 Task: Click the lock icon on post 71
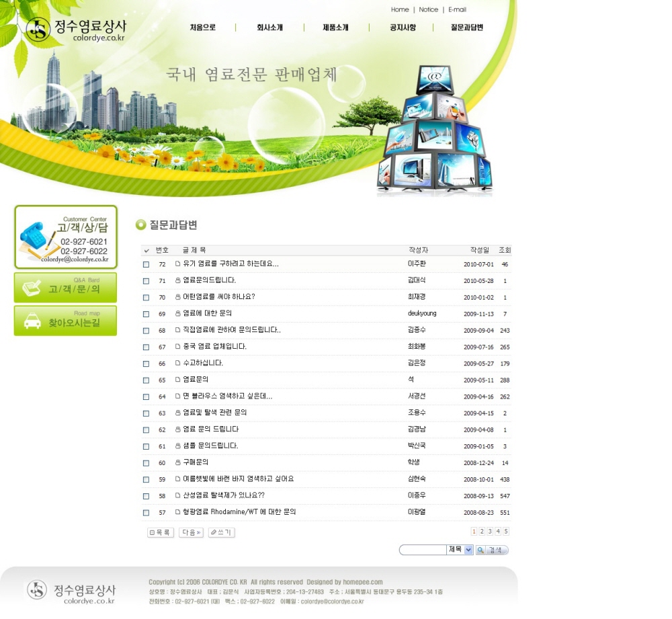click(178, 281)
